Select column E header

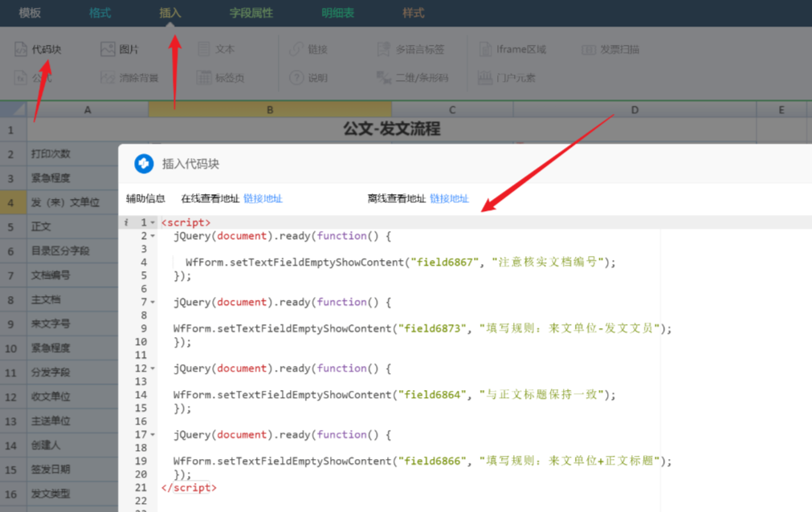[x=781, y=110]
